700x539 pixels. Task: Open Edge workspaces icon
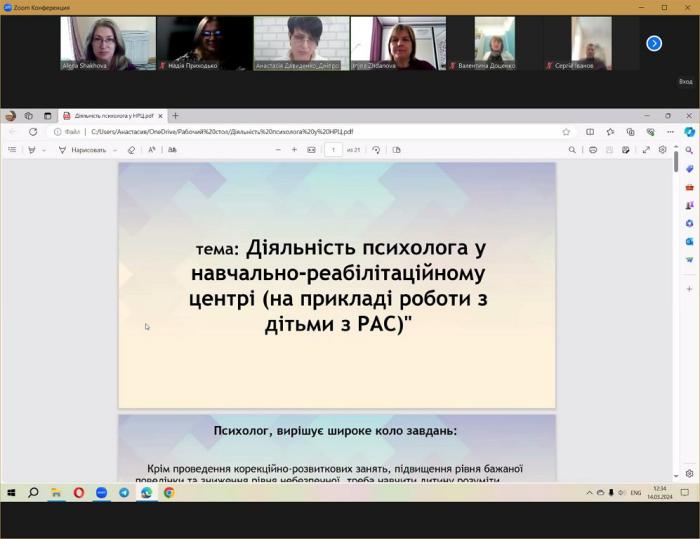(x=29, y=116)
